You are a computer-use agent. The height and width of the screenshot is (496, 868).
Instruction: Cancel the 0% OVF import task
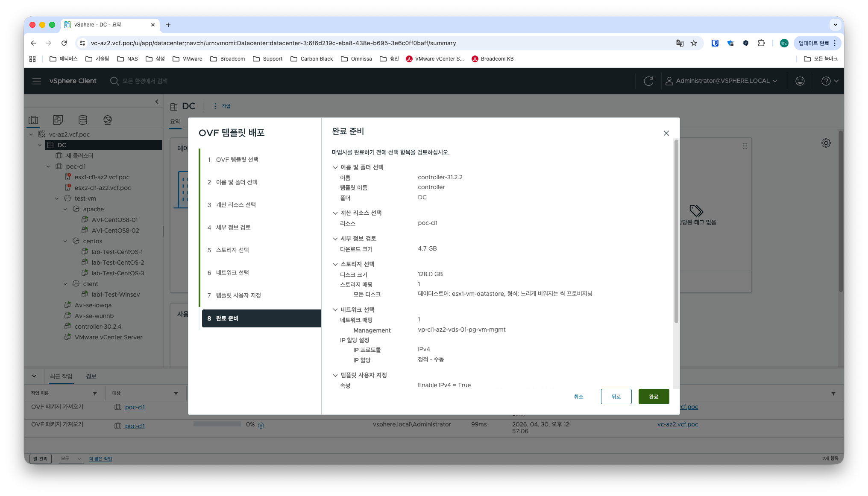tap(261, 425)
